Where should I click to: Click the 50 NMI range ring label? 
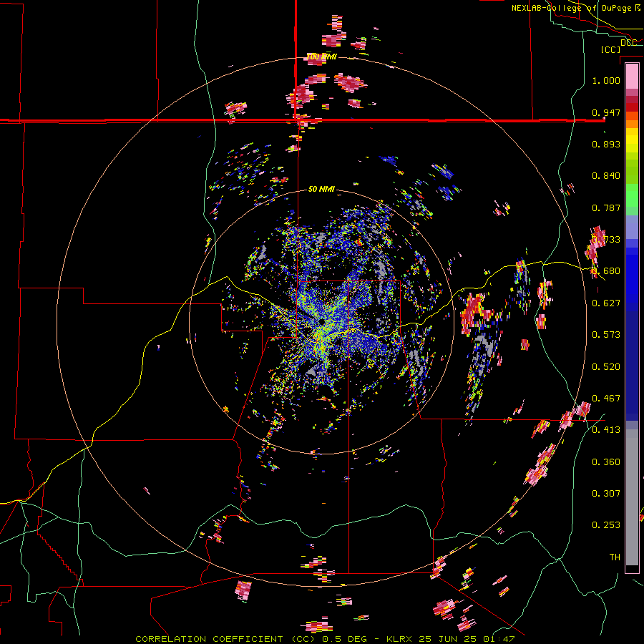pyautogui.click(x=321, y=189)
